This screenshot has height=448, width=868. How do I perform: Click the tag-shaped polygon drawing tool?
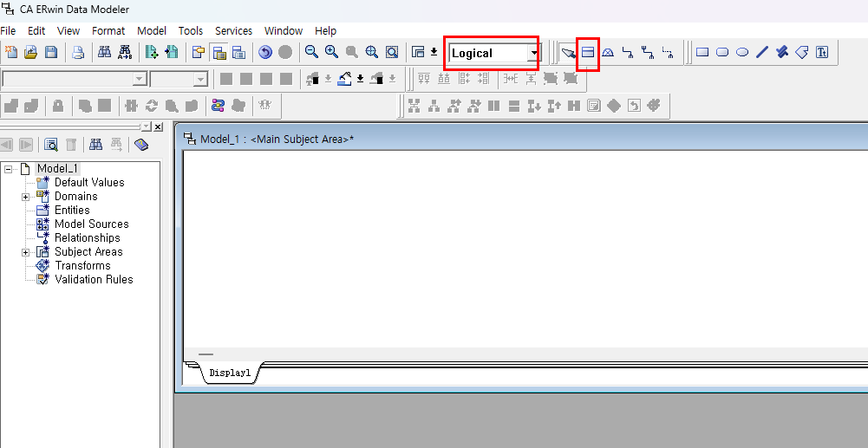point(802,53)
